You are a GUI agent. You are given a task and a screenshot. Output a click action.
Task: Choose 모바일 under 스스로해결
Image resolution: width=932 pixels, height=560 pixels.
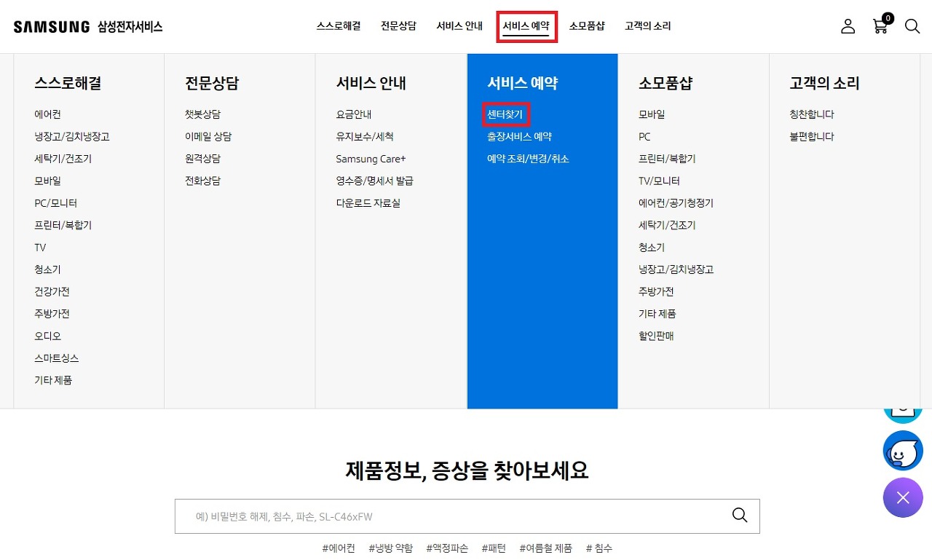point(47,181)
